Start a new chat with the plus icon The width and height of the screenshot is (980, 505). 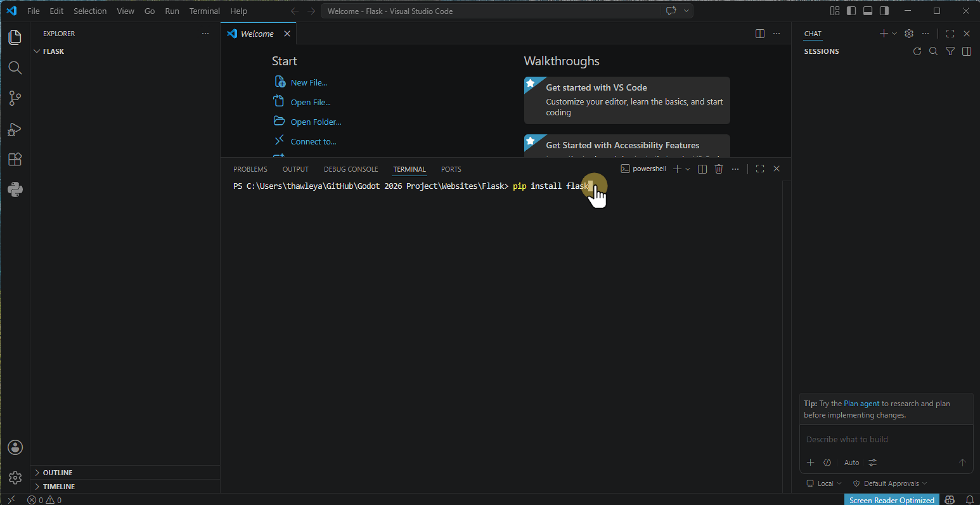tap(884, 34)
